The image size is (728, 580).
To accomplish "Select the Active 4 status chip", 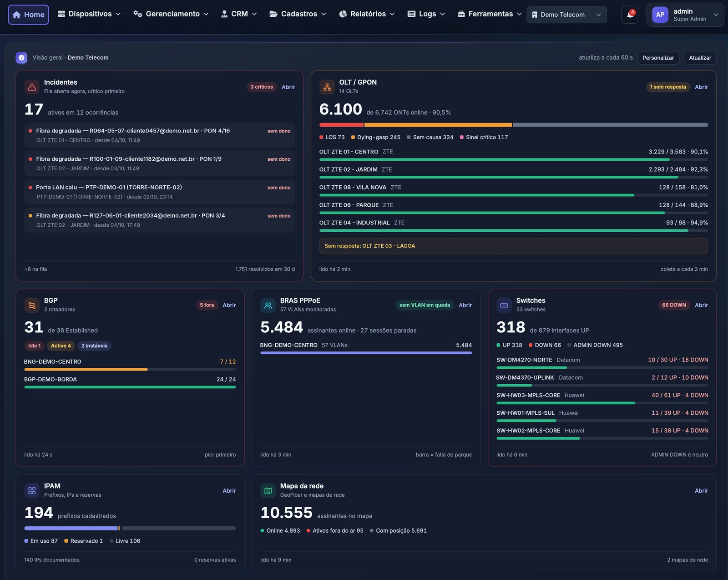I will [61, 346].
